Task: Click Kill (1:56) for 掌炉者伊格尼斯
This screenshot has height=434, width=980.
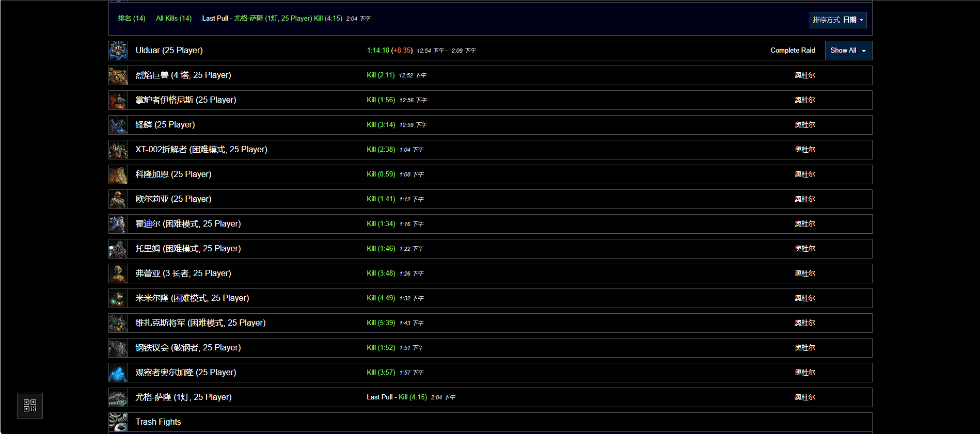Action: tap(381, 100)
